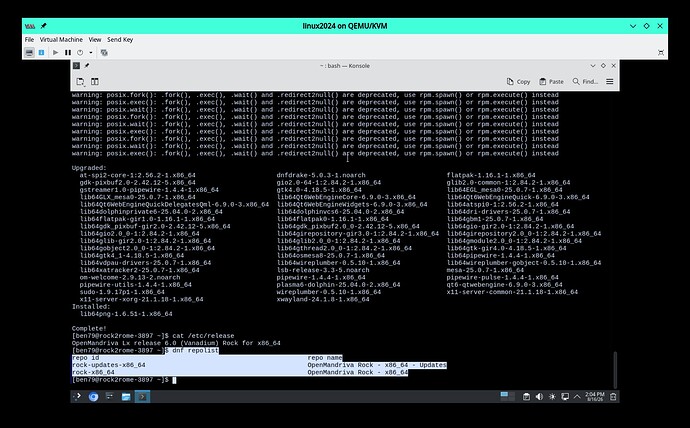The image size is (690, 428).
Task: Open a new tab in Konsole
Action: coord(81,81)
